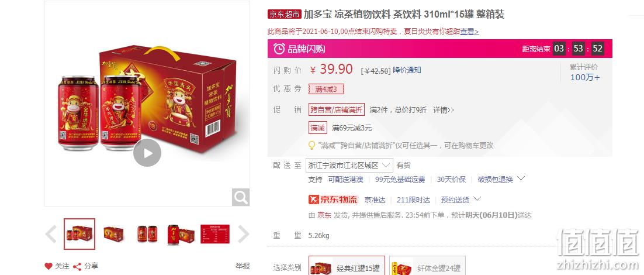Click the 降价通知 price drop alert link
This screenshot has height=275, width=644.
[x=407, y=70]
